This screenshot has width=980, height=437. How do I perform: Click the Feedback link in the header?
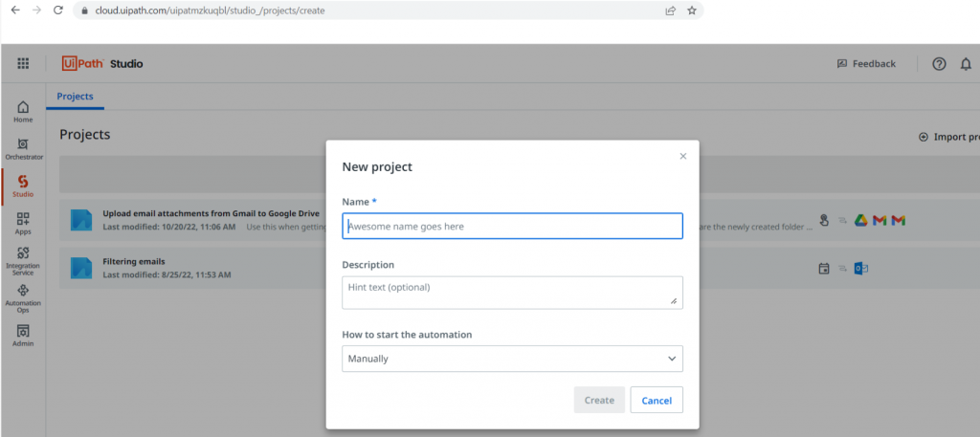[x=866, y=64]
